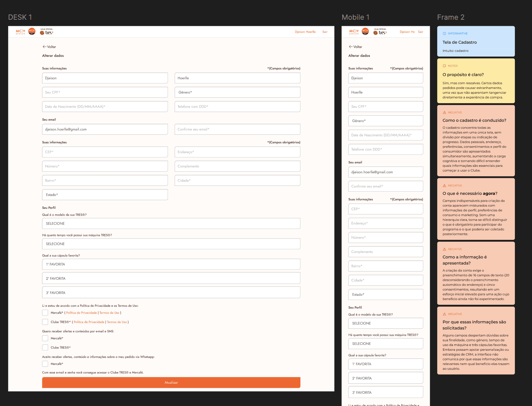Select the DESK 1 frame label
Screen dimensions: 532x406
click(20, 17)
